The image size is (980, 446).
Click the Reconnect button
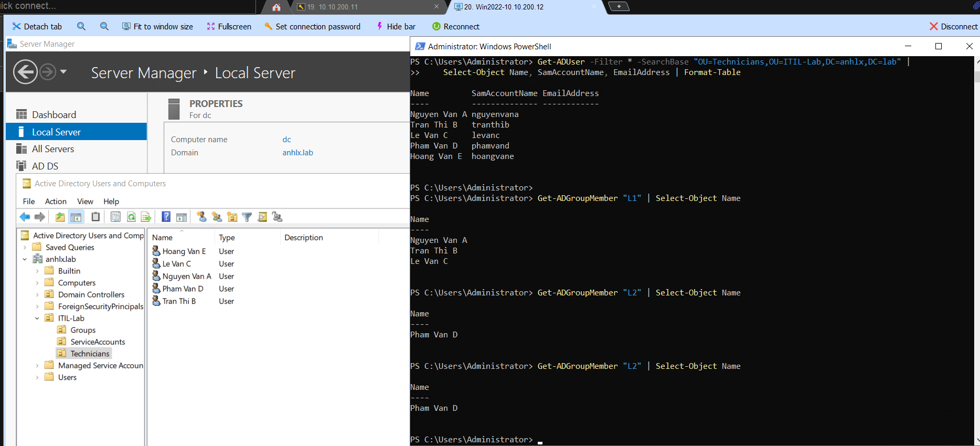(x=455, y=26)
